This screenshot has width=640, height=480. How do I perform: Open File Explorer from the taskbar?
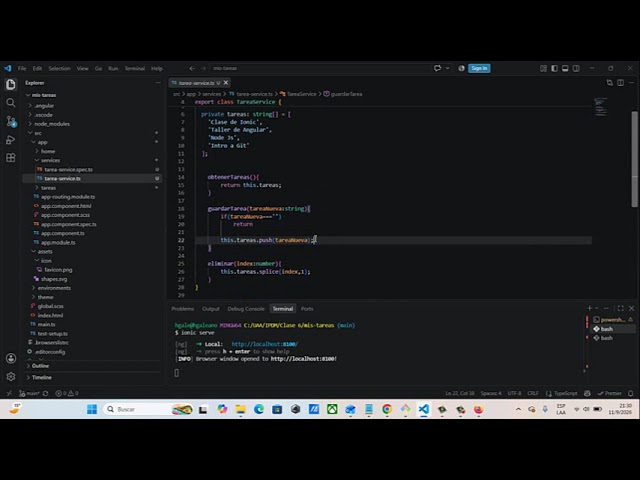[x=240, y=409]
